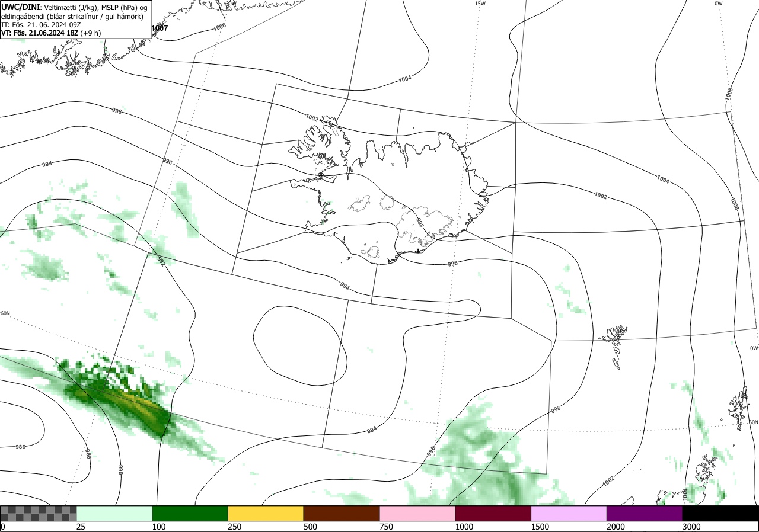Viewport: 759px width, 532px height.
Task: Click the "986" isobar label
Action: 20,447
